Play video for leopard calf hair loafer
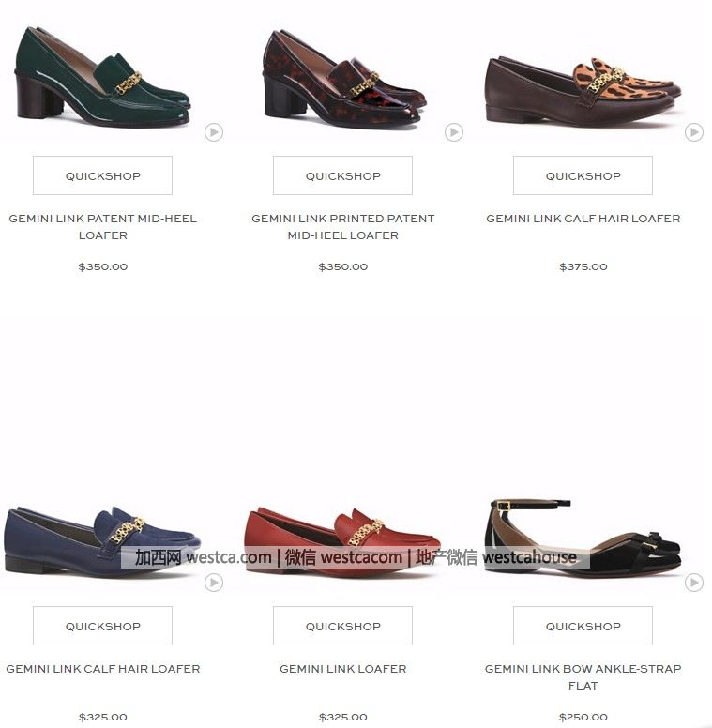This screenshot has width=712, height=728. [x=694, y=132]
